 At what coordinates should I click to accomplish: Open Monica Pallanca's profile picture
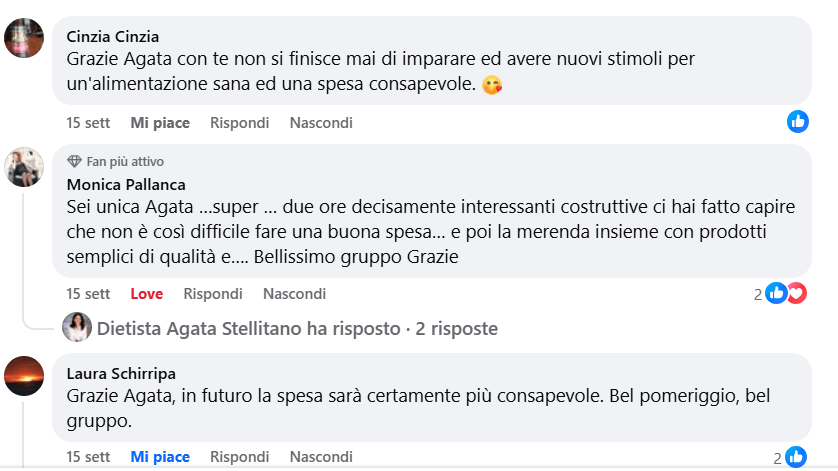point(24,167)
